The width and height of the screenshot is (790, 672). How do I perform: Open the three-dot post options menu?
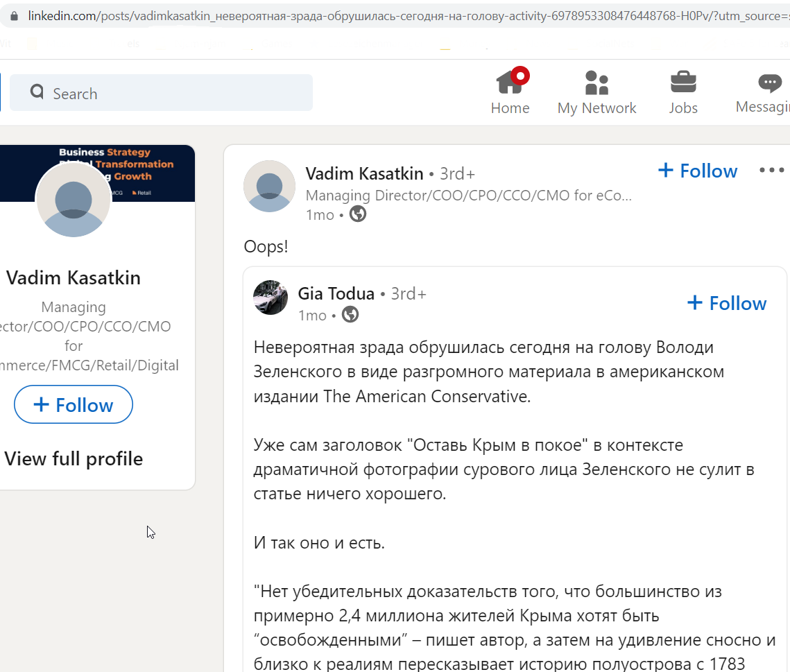point(772,171)
